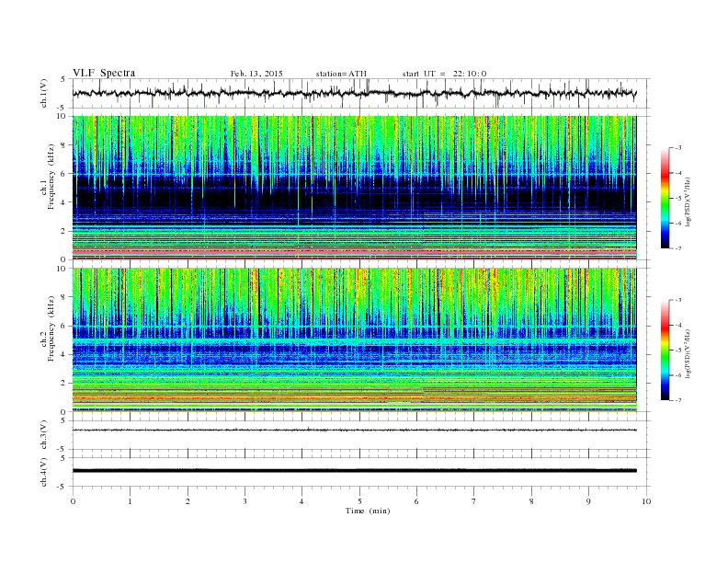Click the x-axis tick label "5"

[x=359, y=501]
